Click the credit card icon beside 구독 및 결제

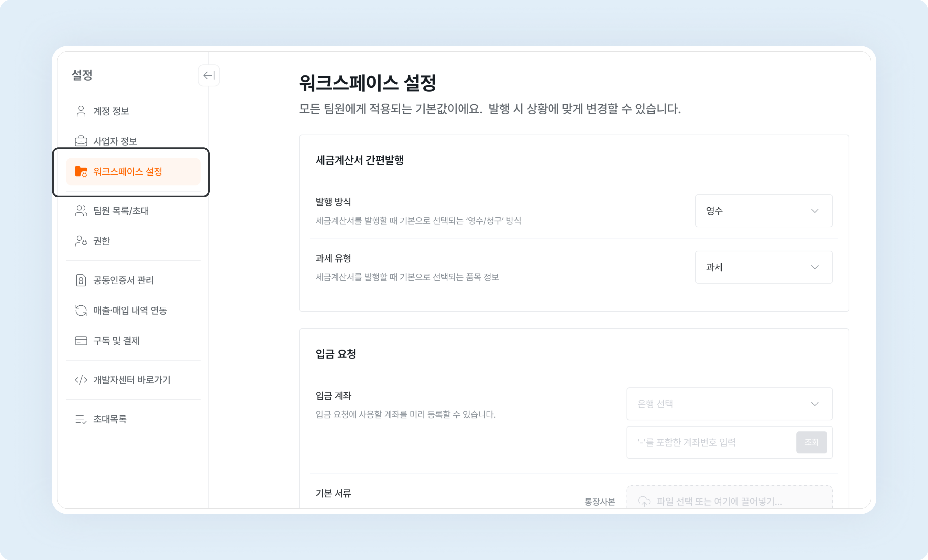[81, 341]
